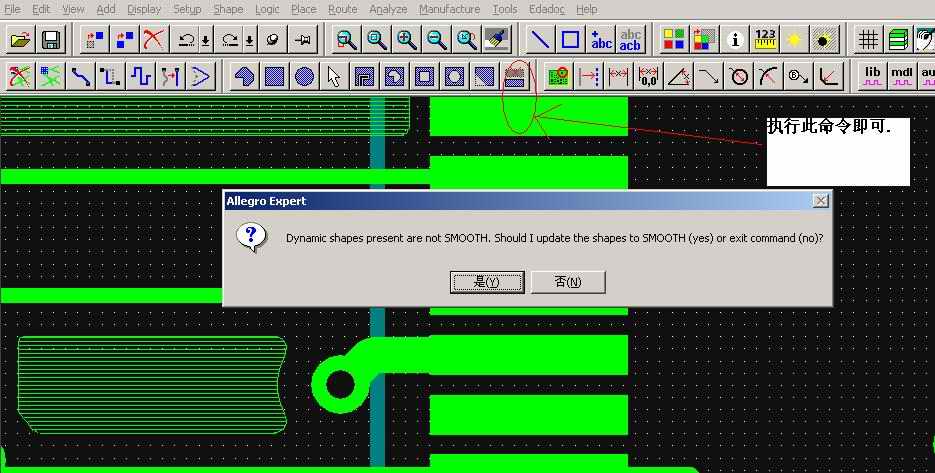Viewport: 935px width, 473px height.
Task: Click the Create Fanout arrow icon
Action: [200, 76]
